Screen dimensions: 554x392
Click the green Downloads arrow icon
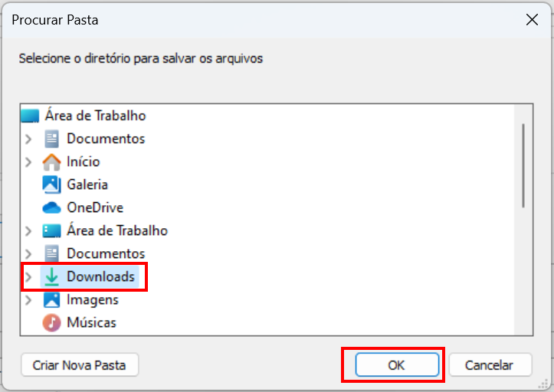point(51,276)
